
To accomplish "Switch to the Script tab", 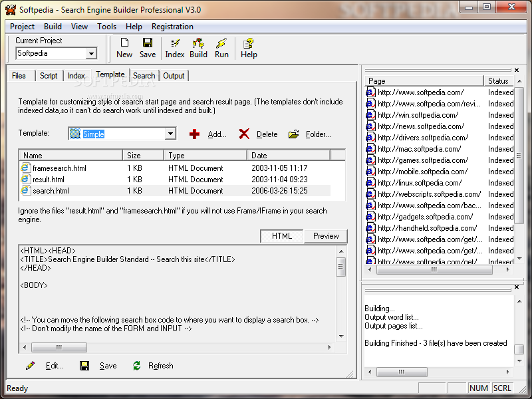I will pos(49,76).
